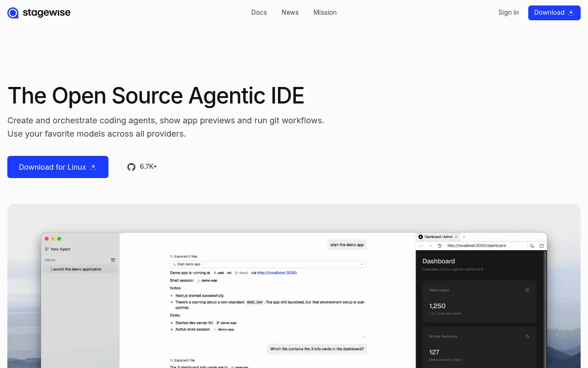The image size is (588, 368).
Task: Click the web chip in the response
Action: [x=219, y=273]
